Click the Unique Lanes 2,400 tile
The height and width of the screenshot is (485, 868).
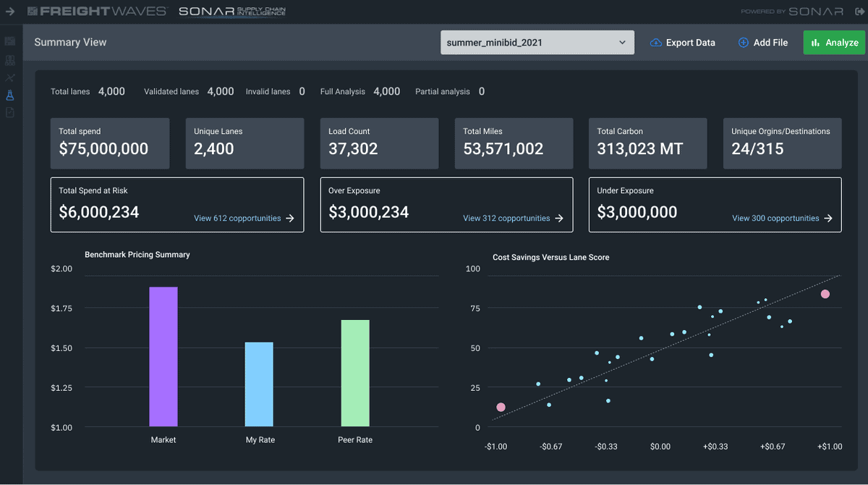pyautogui.click(x=244, y=144)
